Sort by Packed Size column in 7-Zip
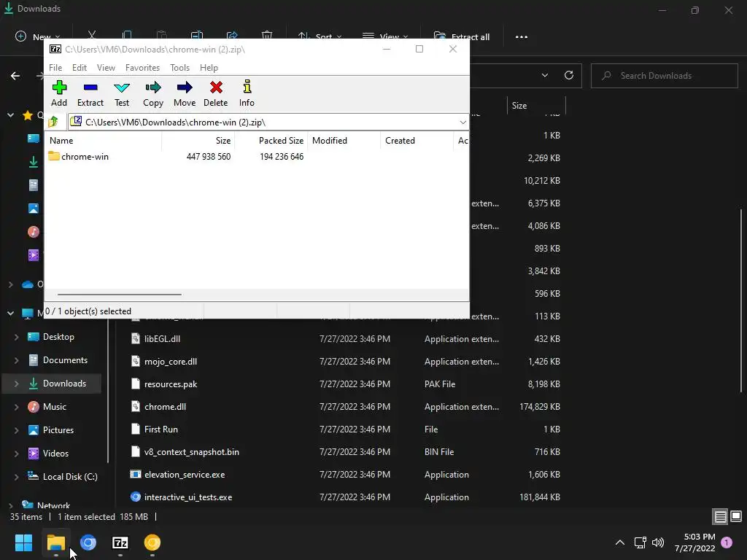This screenshot has width=747, height=560. click(271, 141)
